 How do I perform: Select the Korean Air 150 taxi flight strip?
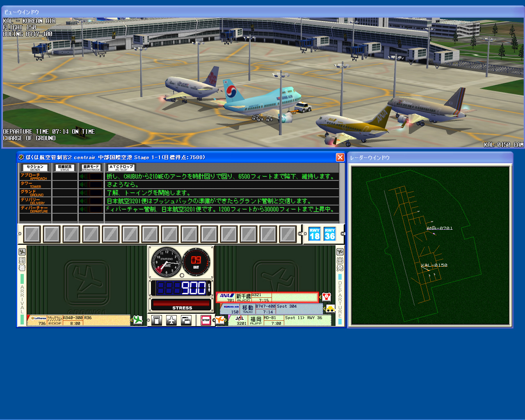pyautogui.click(x=272, y=309)
